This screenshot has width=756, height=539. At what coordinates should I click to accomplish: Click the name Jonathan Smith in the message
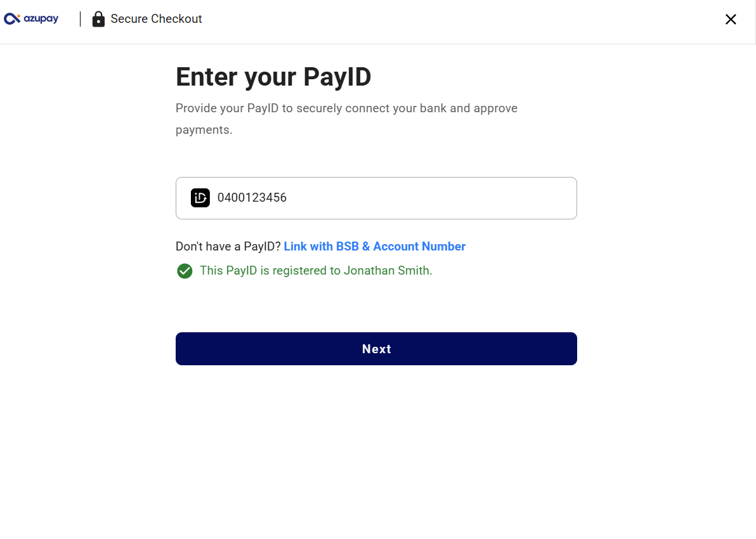pyautogui.click(x=387, y=271)
